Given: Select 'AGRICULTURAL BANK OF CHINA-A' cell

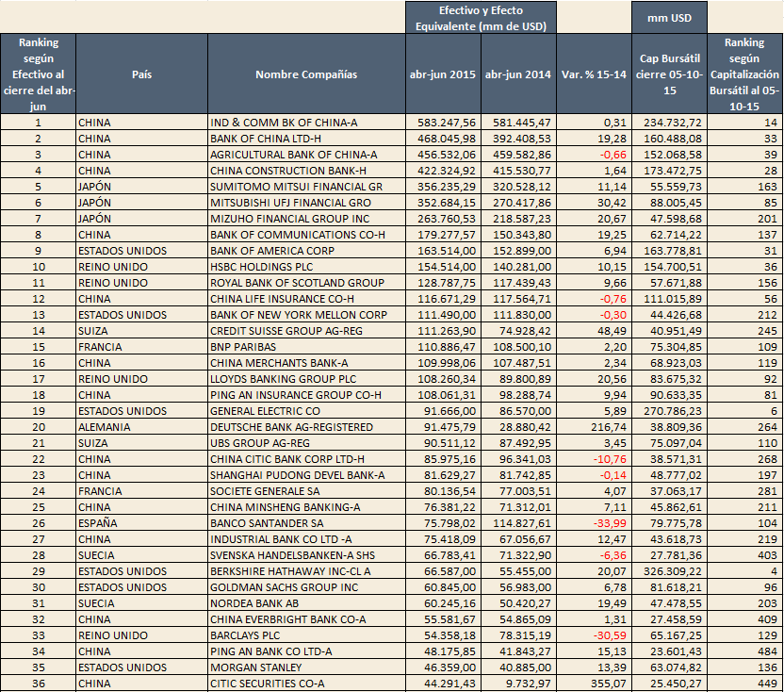Looking at the screenshot, I should (x=306, y=155).
